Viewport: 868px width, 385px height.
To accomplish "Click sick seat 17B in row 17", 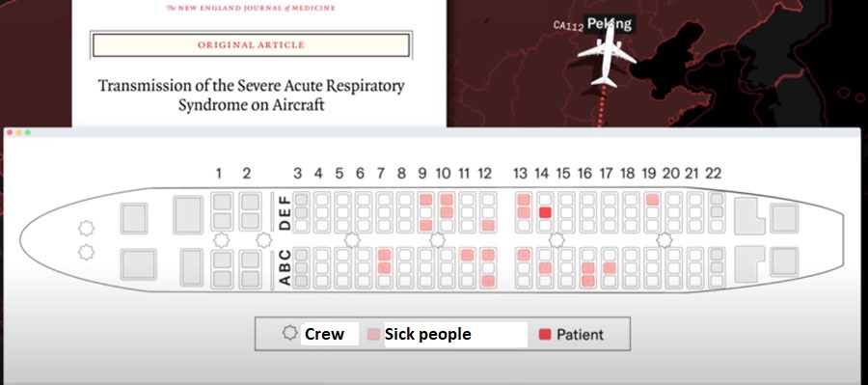I will point(610,267).
